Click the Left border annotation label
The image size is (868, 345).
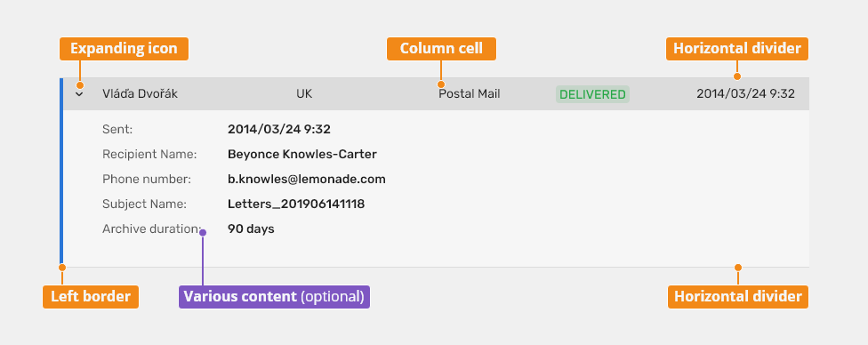click(x=90, y=297)
